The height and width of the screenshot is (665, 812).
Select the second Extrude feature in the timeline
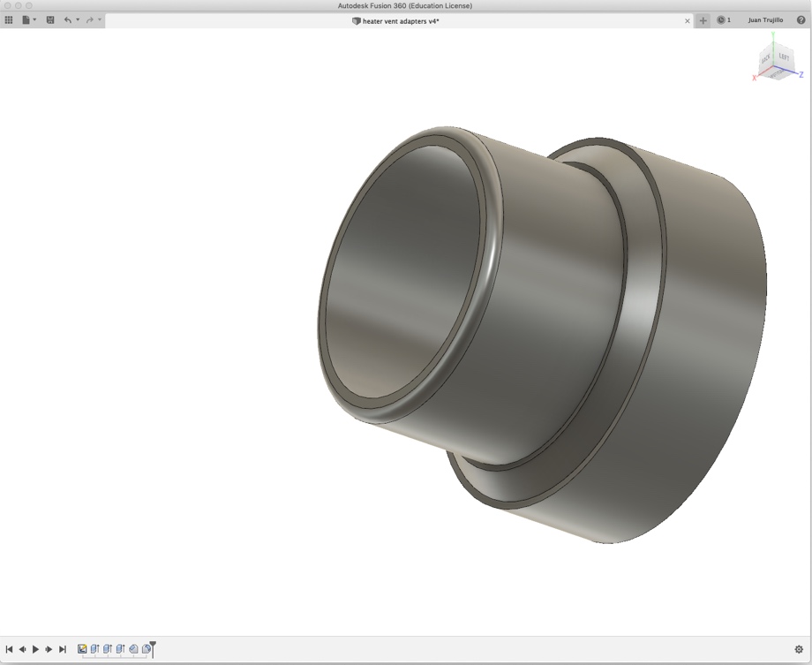tap(108, 648)
